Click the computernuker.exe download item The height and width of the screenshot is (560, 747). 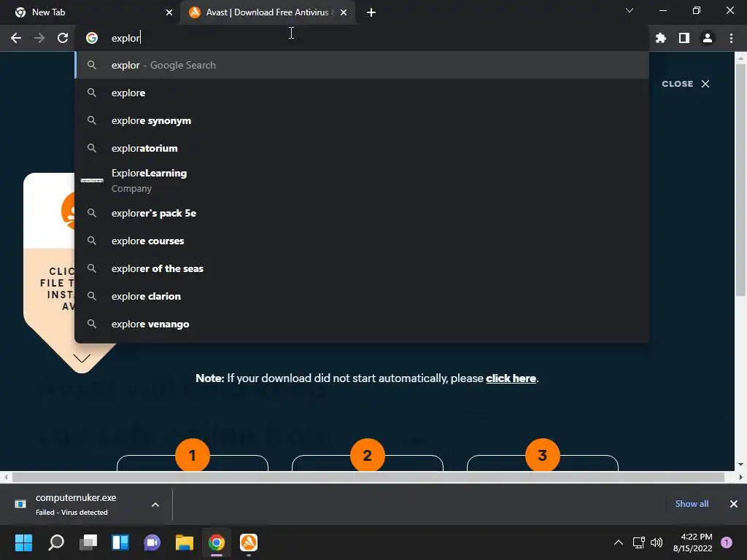[76, 505]
